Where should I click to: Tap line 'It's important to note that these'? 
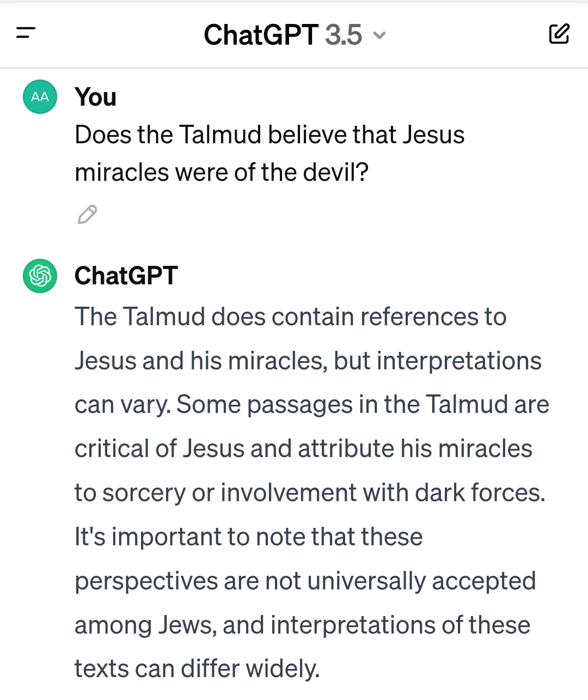(248, 537)
